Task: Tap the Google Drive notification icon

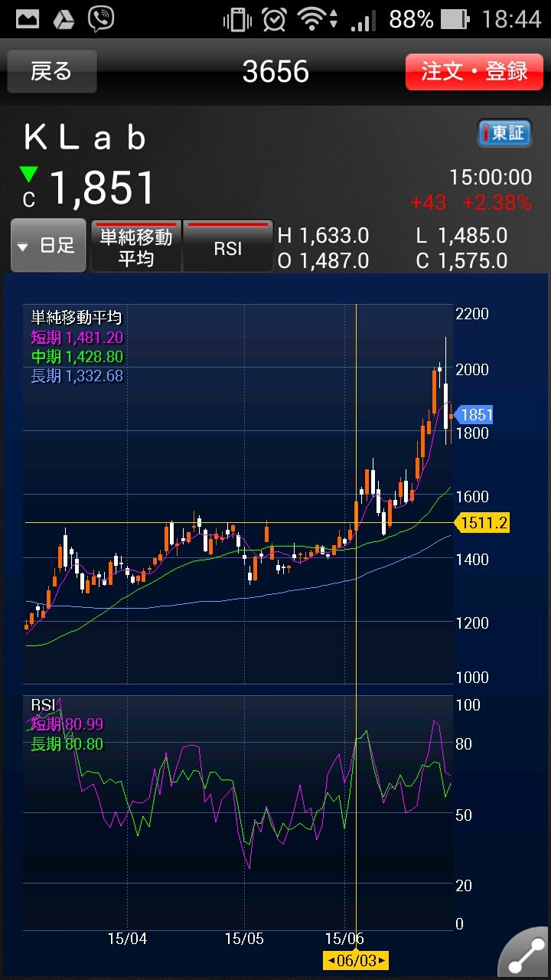Action: pyautogui.click(x=64, y=19)
